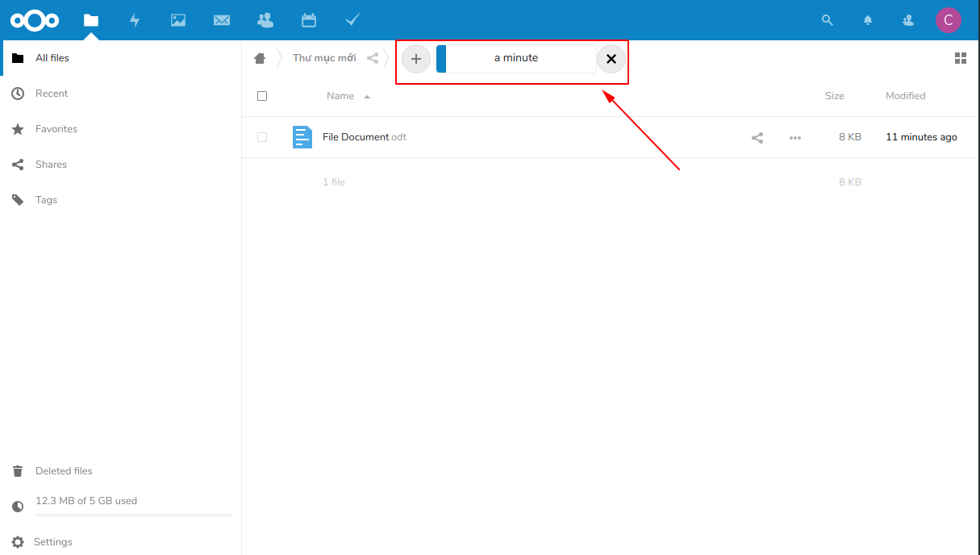Viewport: 980px width, 555px height.
Task: Click the star icon beside Favorites
Action: click(x=18, y=129)
